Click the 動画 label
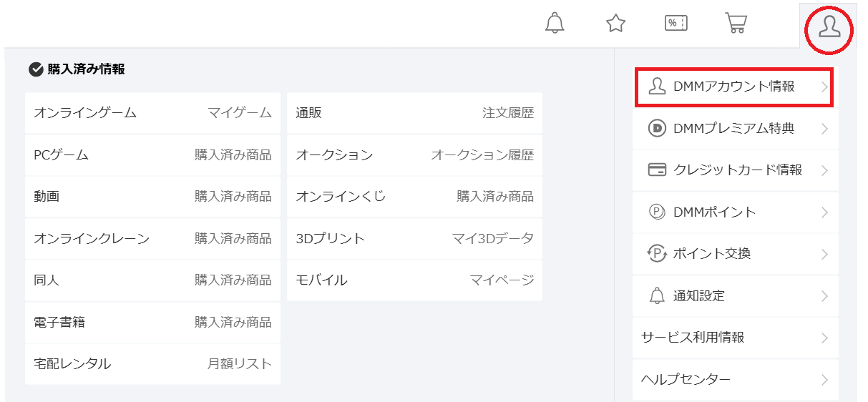868x402 pixels. pyautogui.click(x=47, y=196)
